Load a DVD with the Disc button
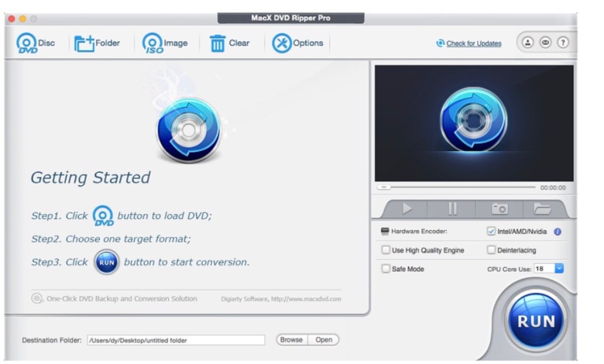The width and height of the screenshot is (604, 364). [x=35, y=43]
